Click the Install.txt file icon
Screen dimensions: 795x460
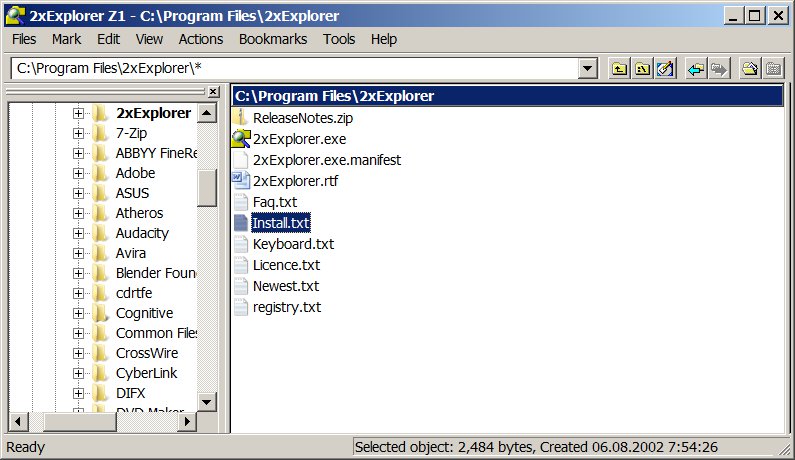pos(241,223)
